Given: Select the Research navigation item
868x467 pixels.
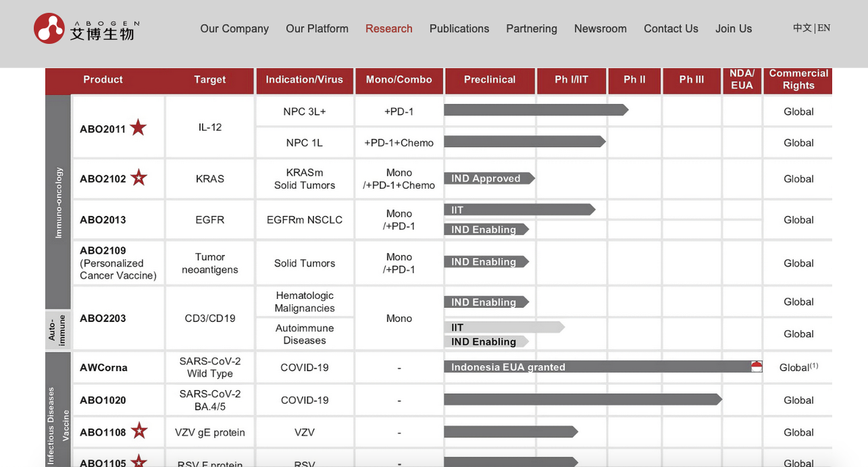Looking at the screenshot, I should [x=389, y=28].
